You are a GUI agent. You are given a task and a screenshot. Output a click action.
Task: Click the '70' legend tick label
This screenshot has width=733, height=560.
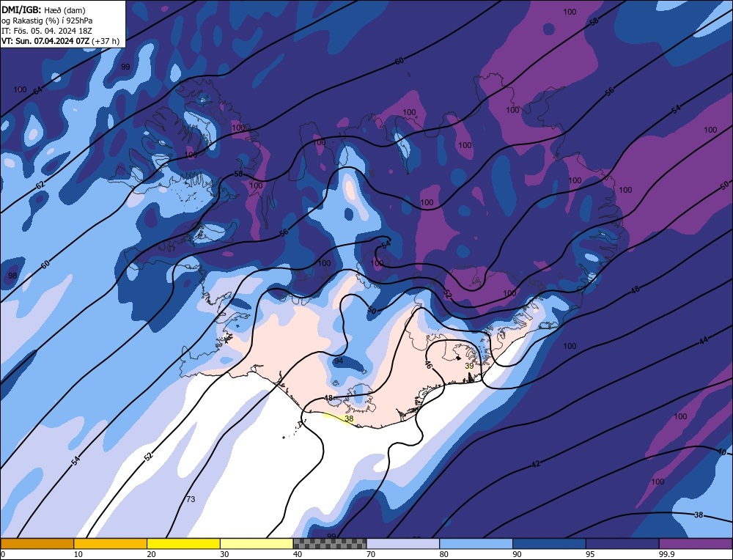pos(371,554)
